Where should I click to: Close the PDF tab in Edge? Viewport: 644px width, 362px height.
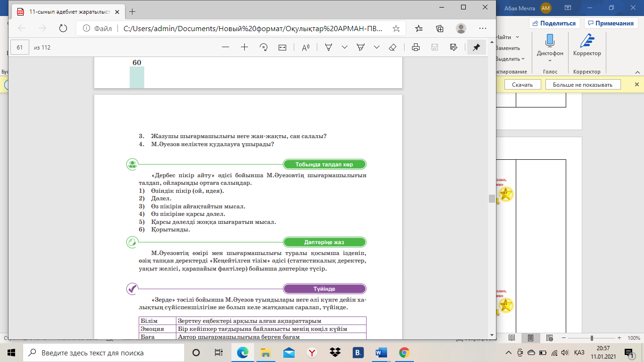point(117,11)
